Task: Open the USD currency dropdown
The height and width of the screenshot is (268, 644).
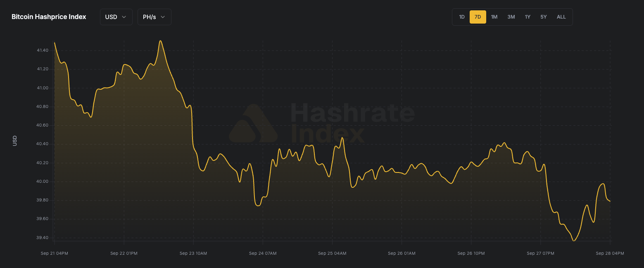Action: pyautogui.click(x=116, y=17)
